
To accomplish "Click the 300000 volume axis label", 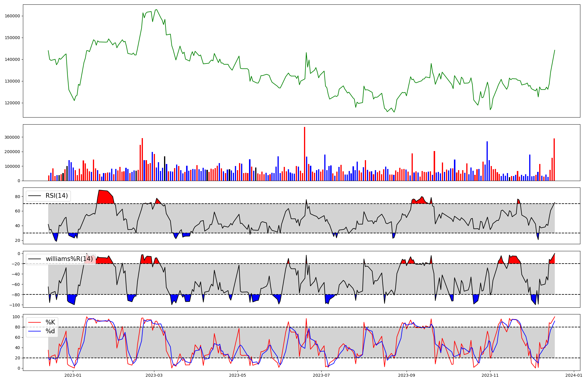I will click(12, 137).
